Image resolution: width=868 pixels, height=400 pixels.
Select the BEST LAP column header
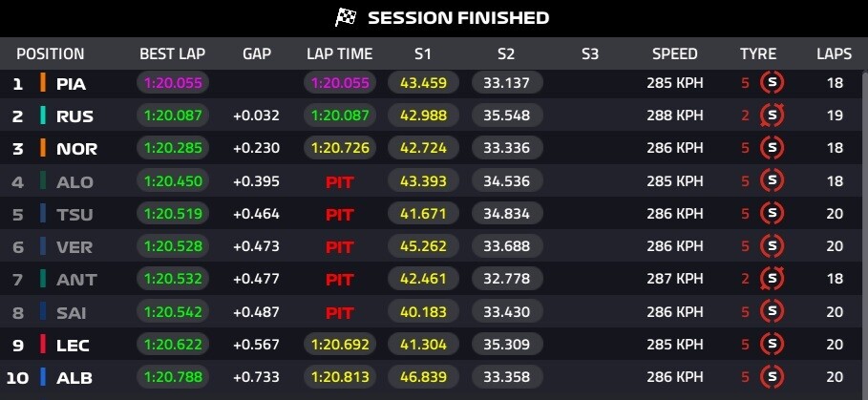pyautogui.click(x=172, y=53)
